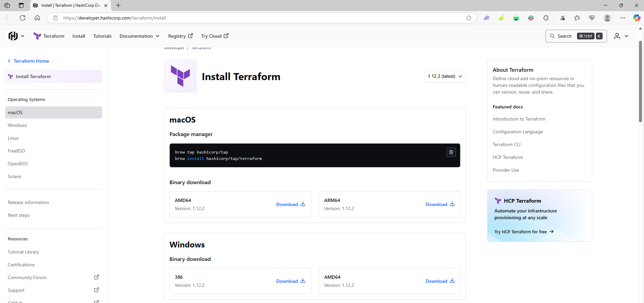Open Introduction to Terraform doc
The height and width of the screenshot is (303, 644).
point(519,119)
